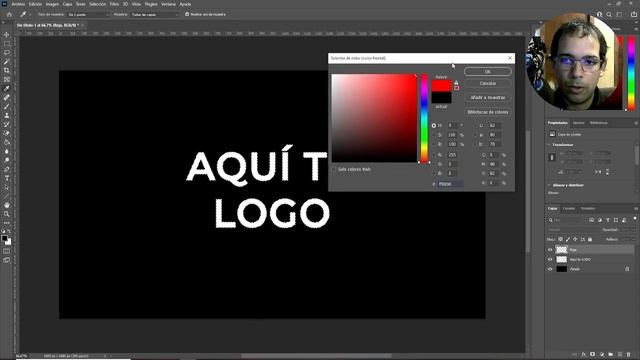
Task: Click the Rojo layer thumbnail
Action: [x=562, y=249]
